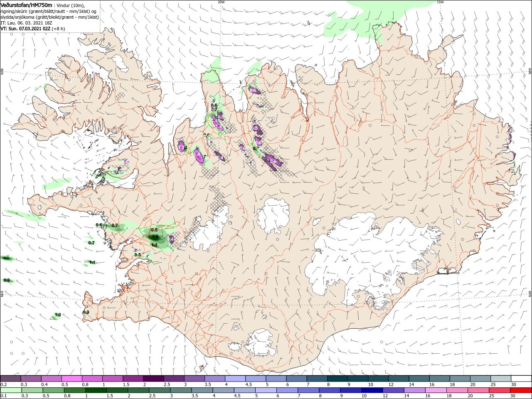The height and width of the screenshot is (399, 532).
Task: Pick the white swatch at 30 on the upper scale
Action: 521,379
